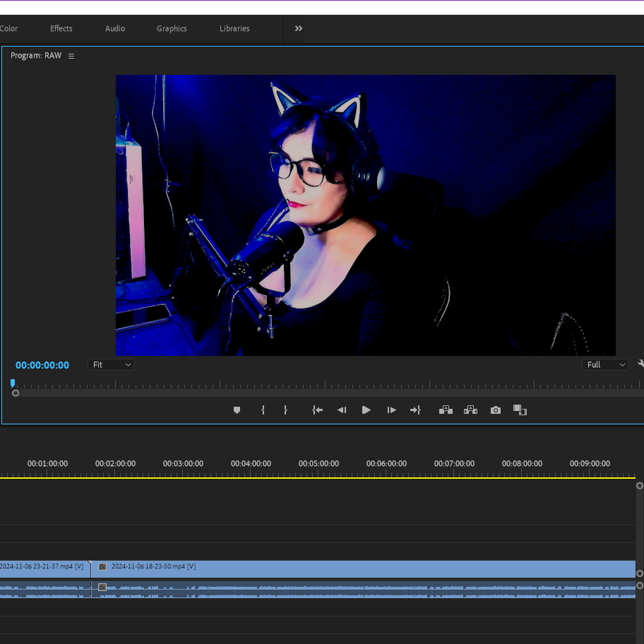Viewport: 644px width, 644px height.
Task: Click the Add Marker button
Action: [237, 410]
